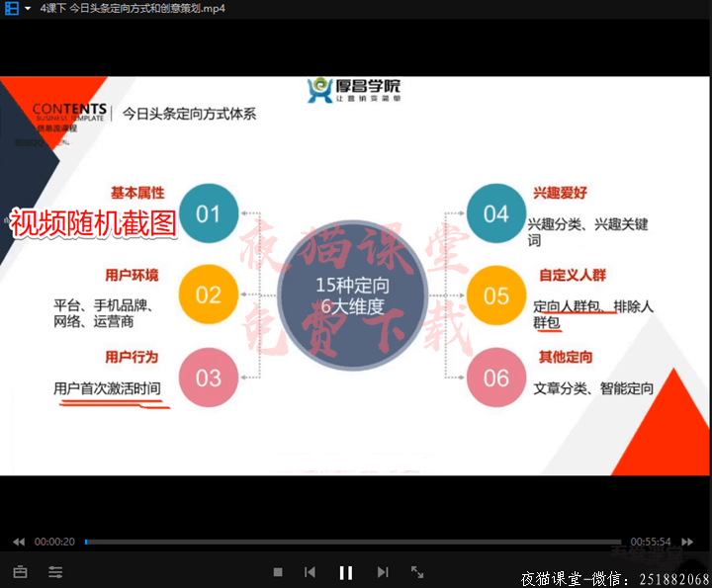Skip to the next track
The image size is (712, 588).
[383, 572]
